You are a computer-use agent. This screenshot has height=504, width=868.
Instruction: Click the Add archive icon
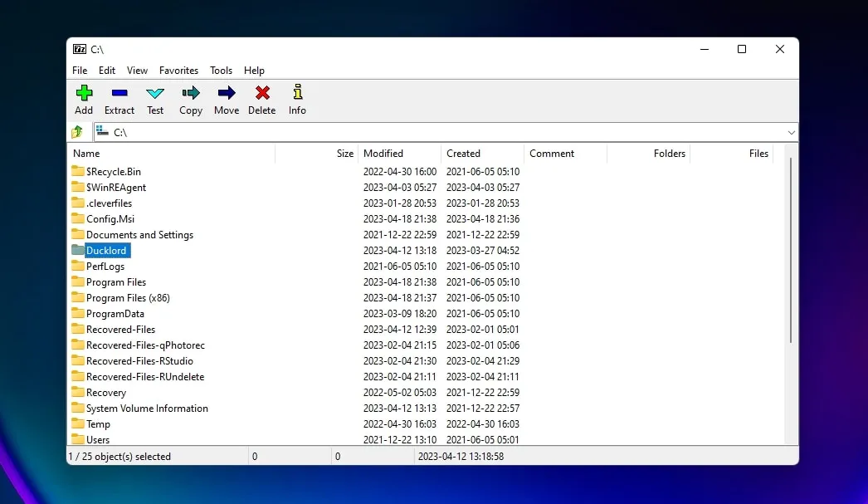point(84,100)
